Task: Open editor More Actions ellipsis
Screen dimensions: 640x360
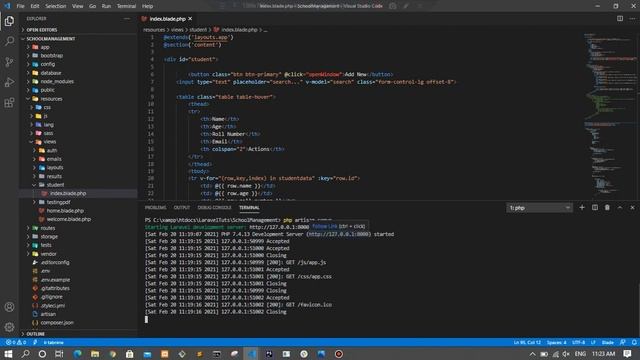Action: 632,19
